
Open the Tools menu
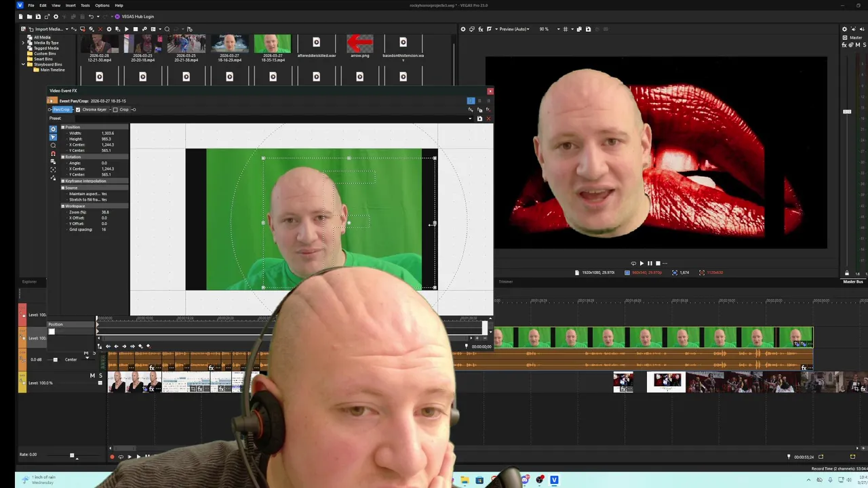(85, 5)
